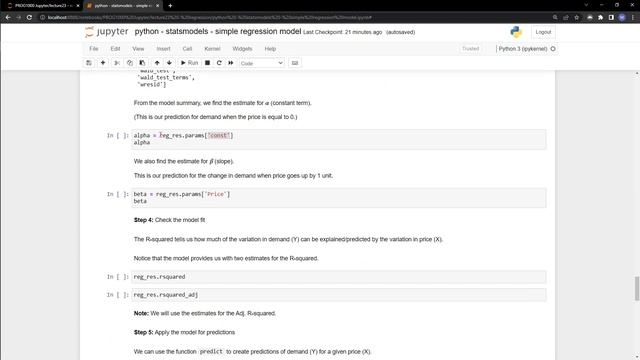Rename notebook by clicking its title

[218, 31]
